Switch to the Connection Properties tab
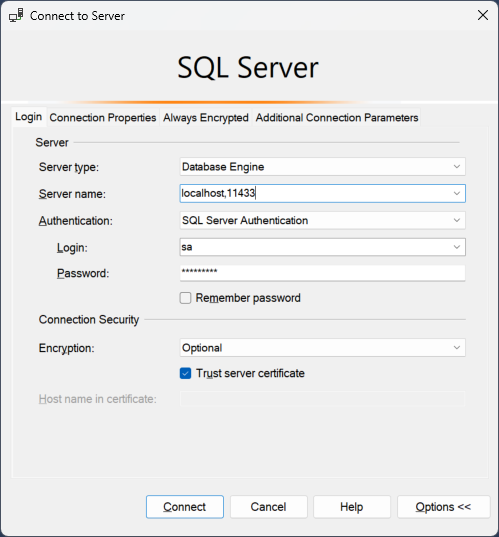The width and height of the screenshot is (499, 537). [x=103, y=117]
